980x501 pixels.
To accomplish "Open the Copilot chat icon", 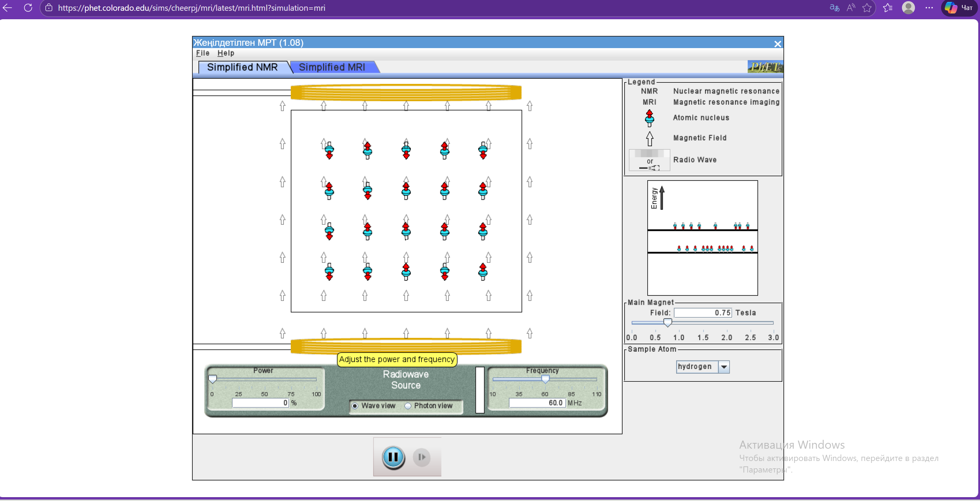I will [x=951, y=8].
